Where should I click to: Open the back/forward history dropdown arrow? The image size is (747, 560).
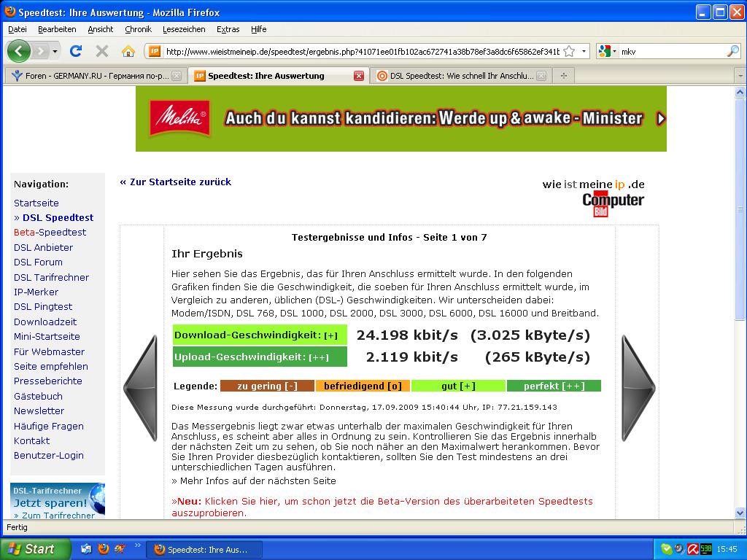(55, 51)
